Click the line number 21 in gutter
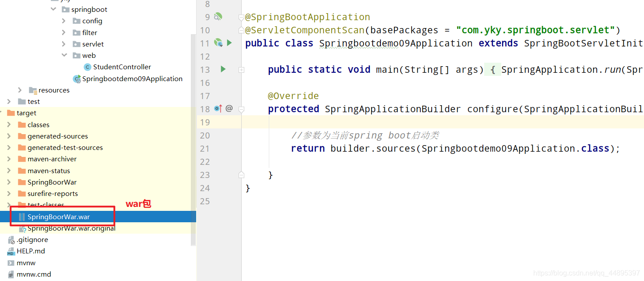Screen dimensions: 644x281 coord(205,149)
